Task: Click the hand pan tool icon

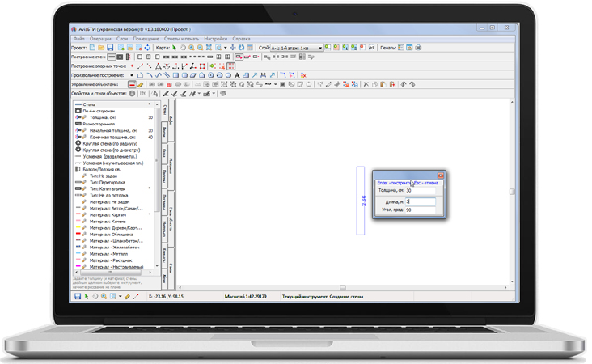Action: [183, 48]
